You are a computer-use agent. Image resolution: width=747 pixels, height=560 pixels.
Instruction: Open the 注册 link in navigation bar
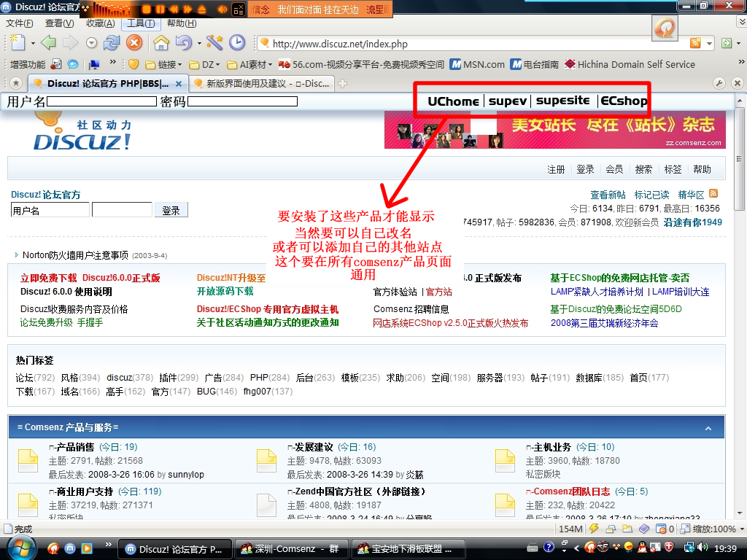click(556, 169)
